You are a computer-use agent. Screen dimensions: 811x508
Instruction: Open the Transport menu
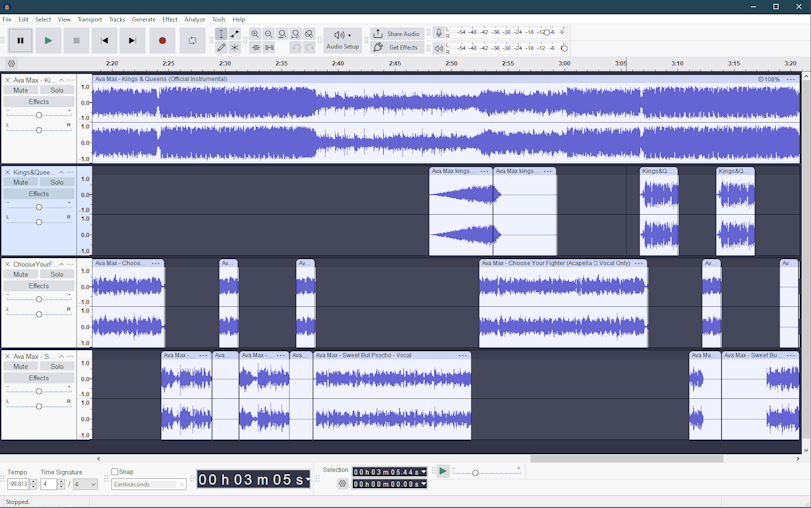[89, 19]
